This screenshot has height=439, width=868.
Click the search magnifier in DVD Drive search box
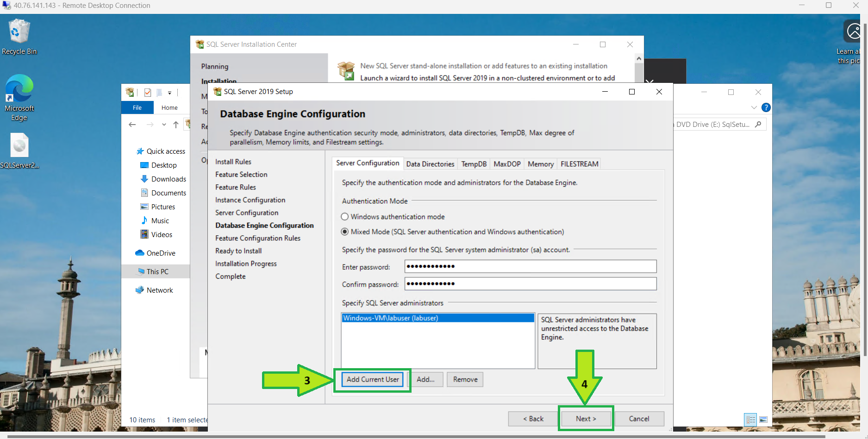[758, 124]
